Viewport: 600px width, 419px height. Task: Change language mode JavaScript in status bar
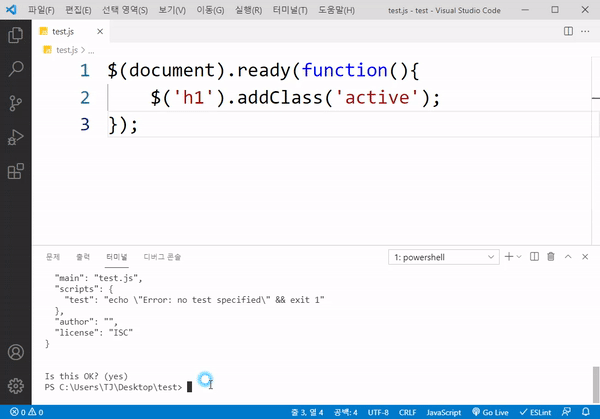(x=443, y=412)
